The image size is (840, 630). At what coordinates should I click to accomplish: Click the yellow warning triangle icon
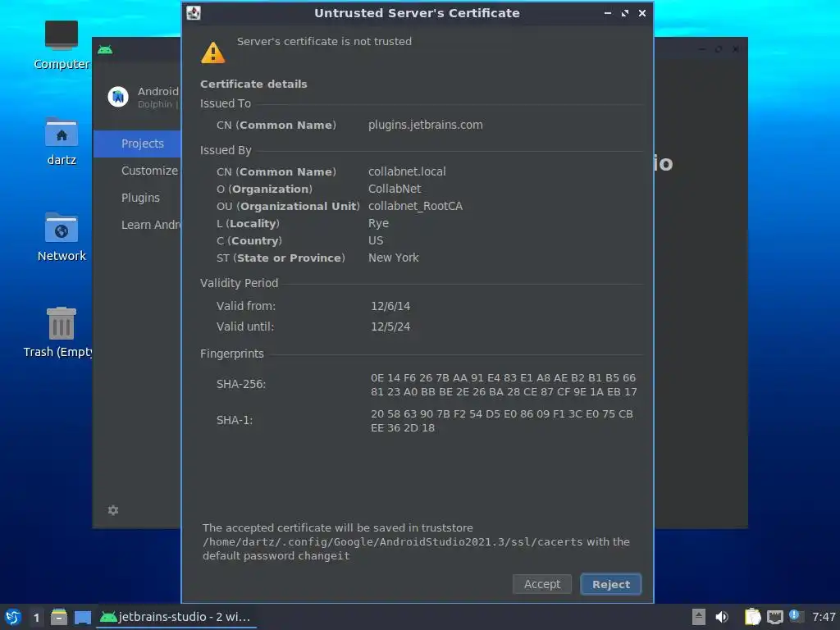pyautogui.click(x=212, y=52)
